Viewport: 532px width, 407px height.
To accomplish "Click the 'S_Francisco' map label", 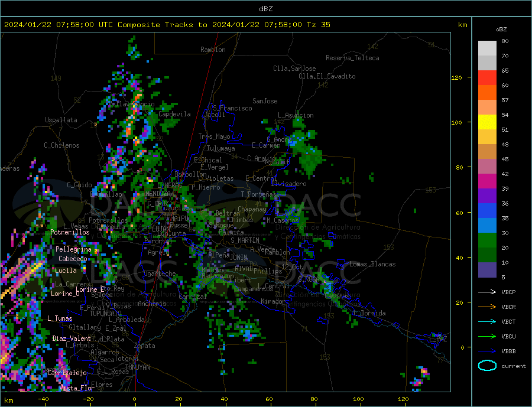I will [x=232, y=108].
